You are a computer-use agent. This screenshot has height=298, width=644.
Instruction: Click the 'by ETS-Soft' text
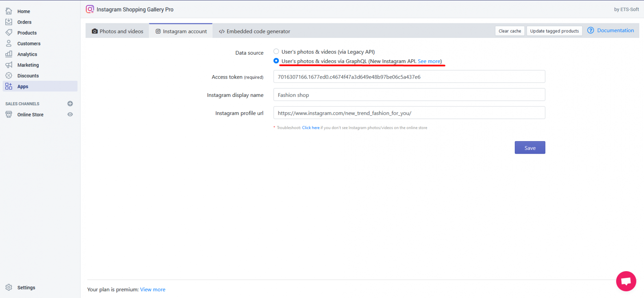click(626, 9)
